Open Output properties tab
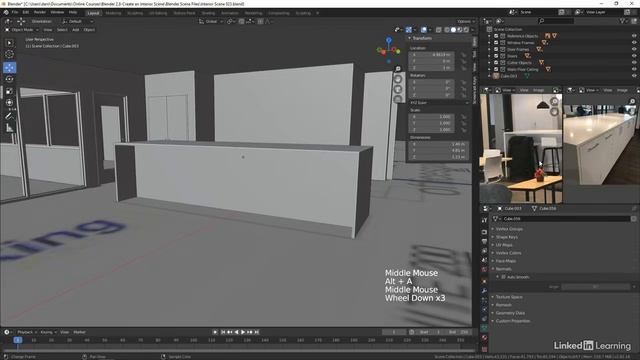 click(484, 242)
